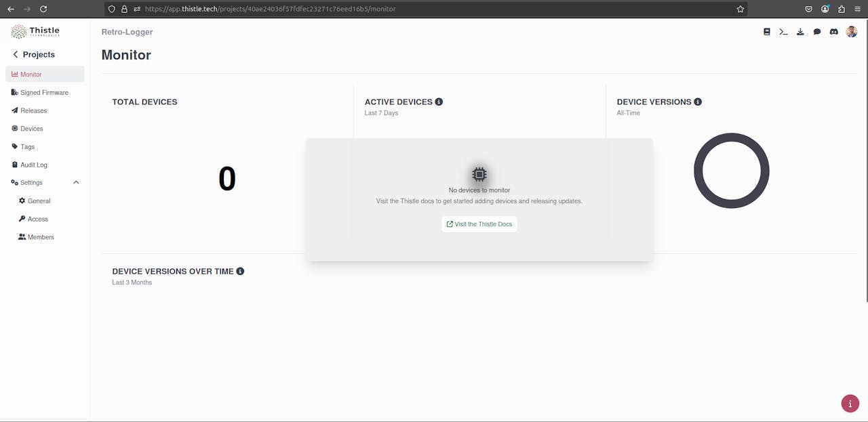The width and height of the screenshot is (868, 422).
Task: Open the Pocket save icon
Action: pos(809,9)
